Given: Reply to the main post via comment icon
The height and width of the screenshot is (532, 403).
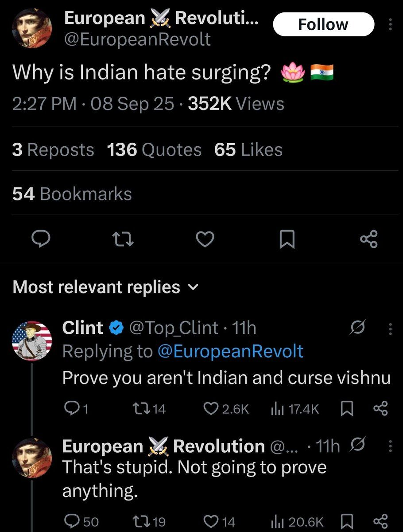Looking at the screenshot, I should pos(42,239).
